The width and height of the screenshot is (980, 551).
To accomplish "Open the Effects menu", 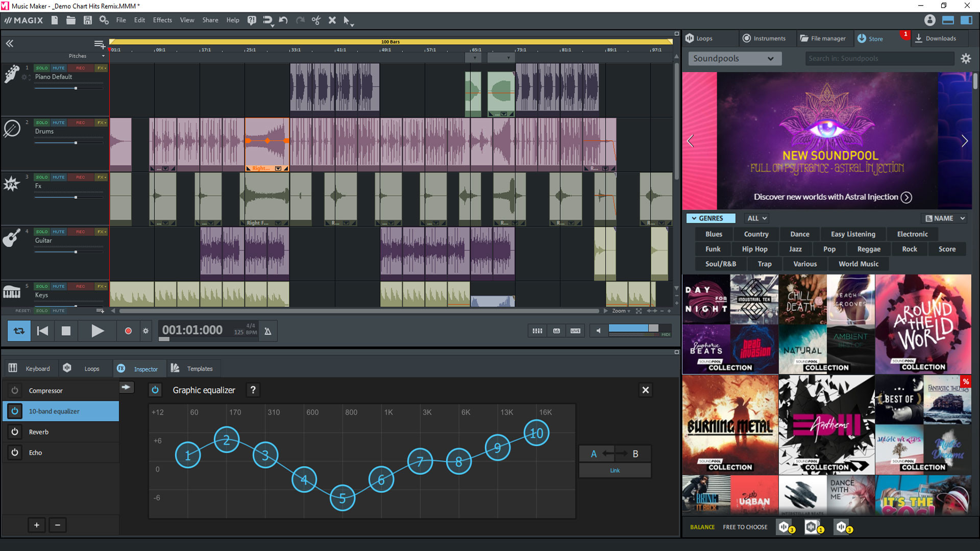I will tap(162, 20).
